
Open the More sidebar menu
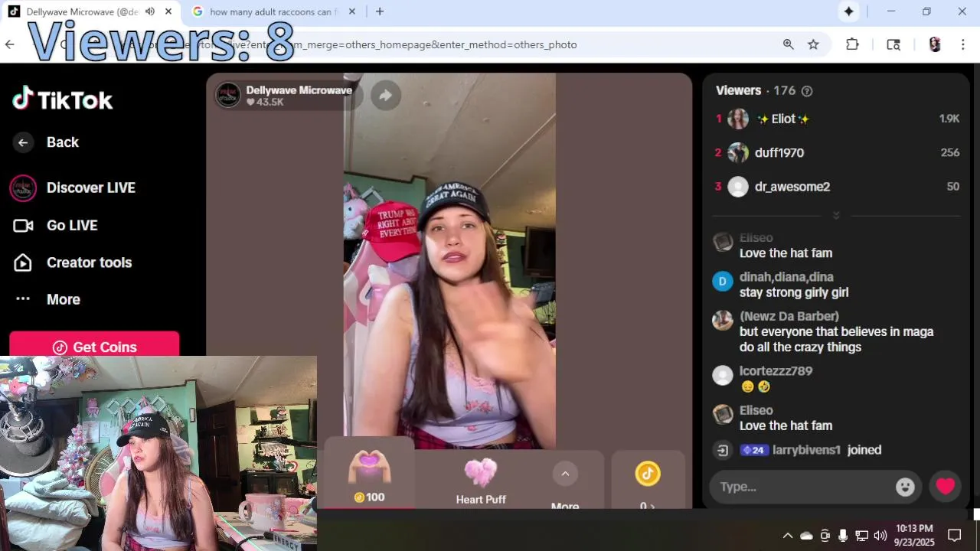(47, 299)
